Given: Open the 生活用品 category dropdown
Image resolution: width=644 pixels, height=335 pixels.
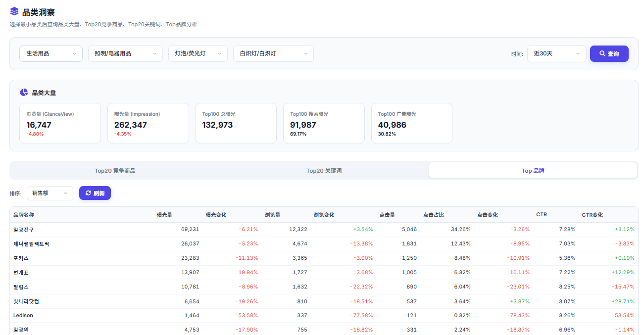Looking at the screenshot, I should coord(51,53).
